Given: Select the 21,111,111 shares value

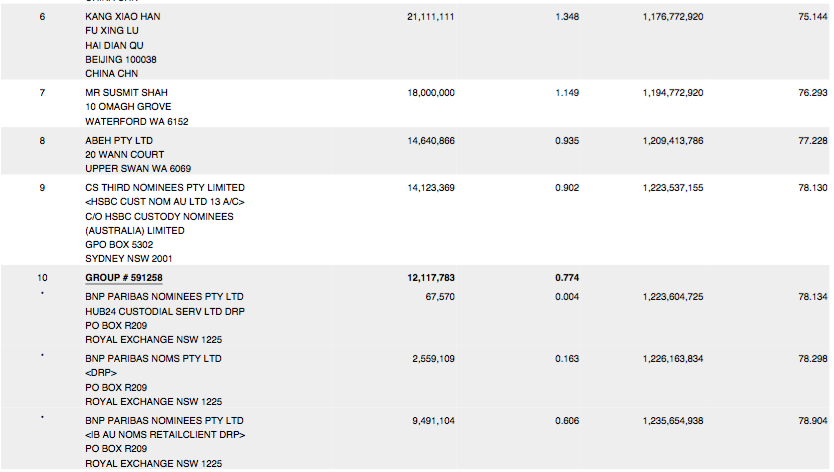Looking at the screenshot, I should tap(431, 17).
